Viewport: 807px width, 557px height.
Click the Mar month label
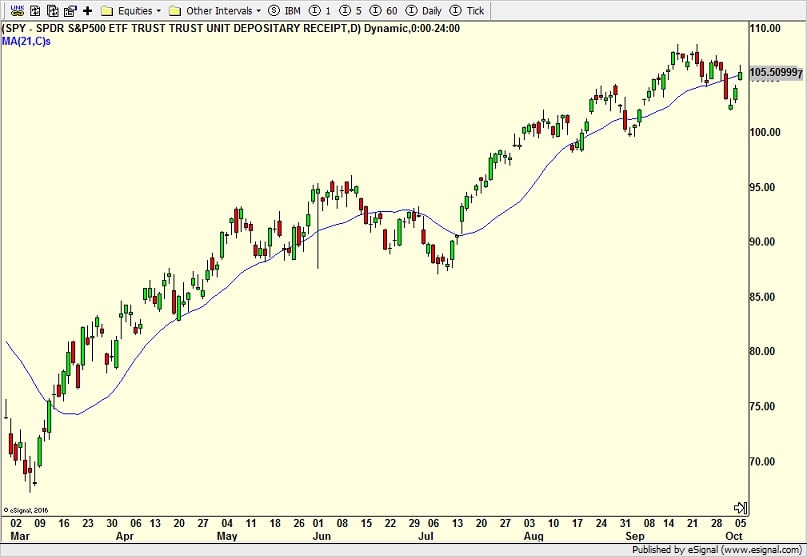[x=20, y=536]
